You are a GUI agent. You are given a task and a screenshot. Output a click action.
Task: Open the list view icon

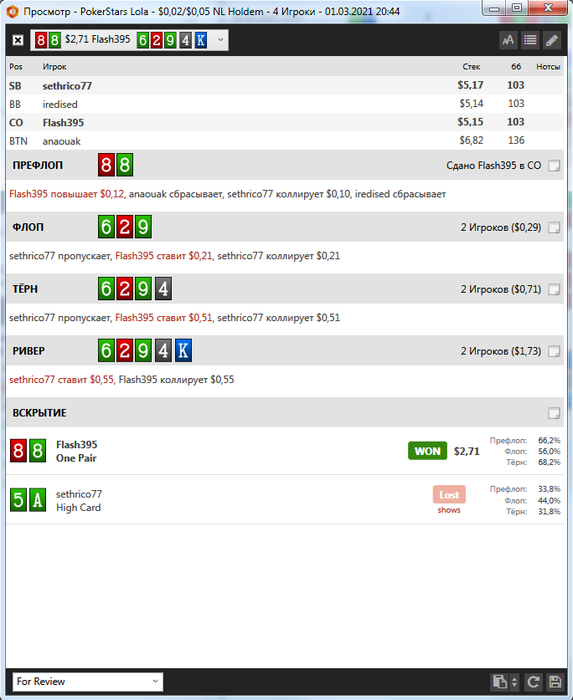(x=530, y=41)
